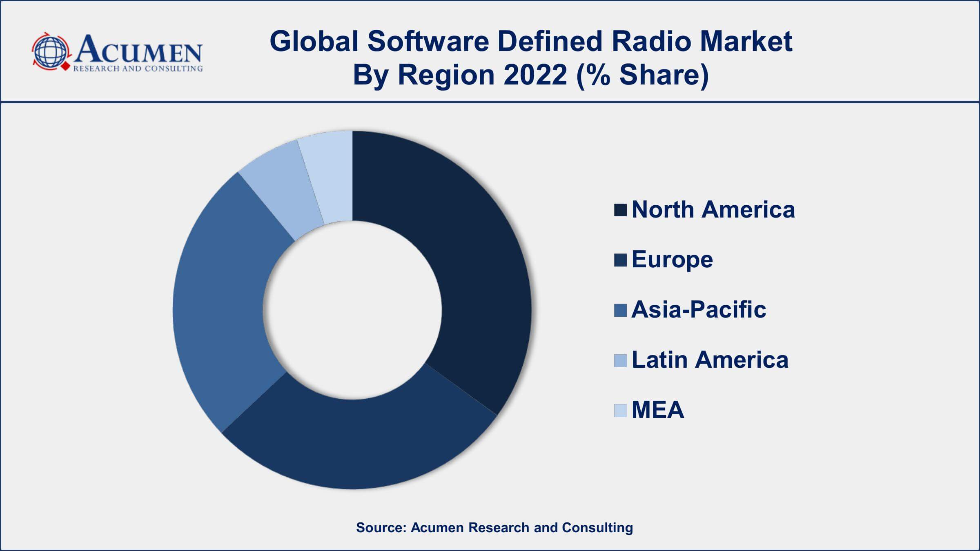The width and height of the screenshot is (980, 551).
Task: Click the Europe legend color square
Action: pyautogui.click(x=620, y=260)
